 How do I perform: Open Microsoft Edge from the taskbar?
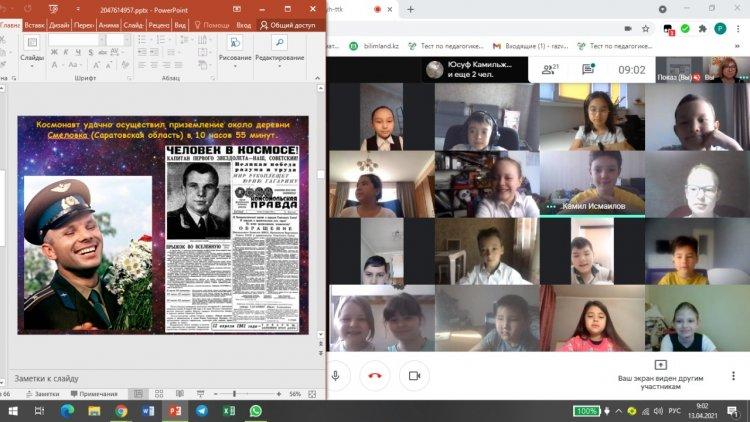(x=67, y=411)
